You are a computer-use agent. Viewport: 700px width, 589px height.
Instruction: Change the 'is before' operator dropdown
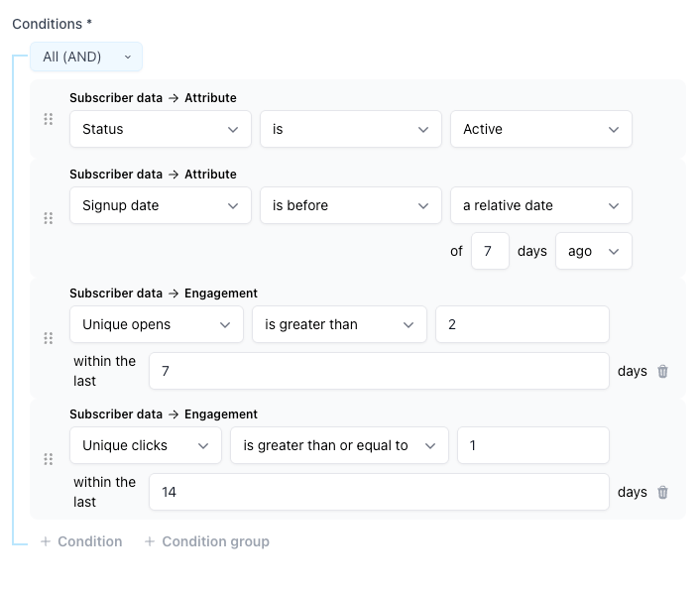[350, 205]
